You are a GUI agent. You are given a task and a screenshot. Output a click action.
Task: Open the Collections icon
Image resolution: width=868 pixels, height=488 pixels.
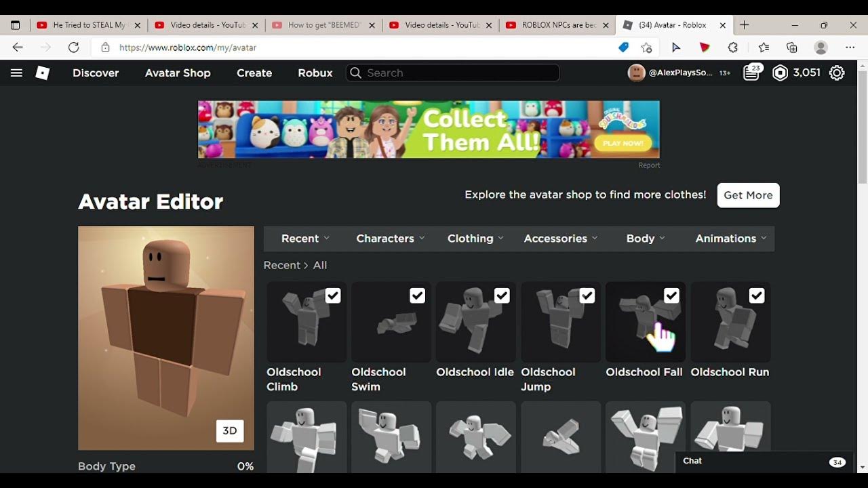point(791,47)
